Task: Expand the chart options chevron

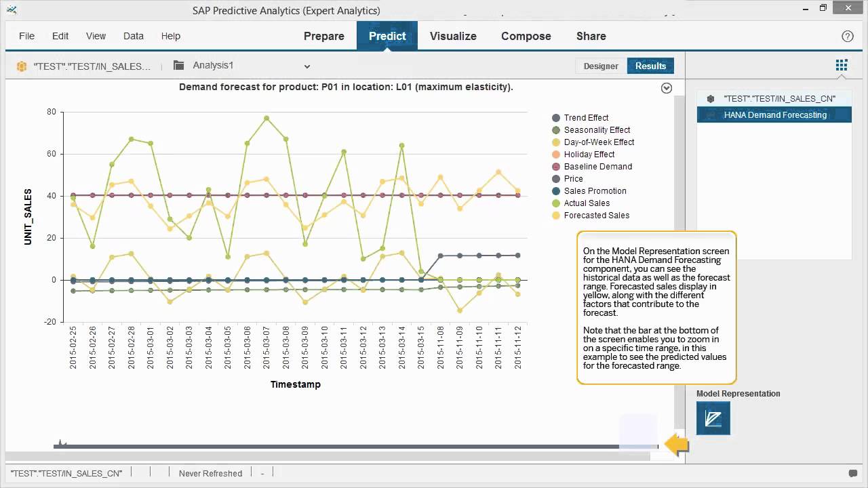Action: point(667,88)
